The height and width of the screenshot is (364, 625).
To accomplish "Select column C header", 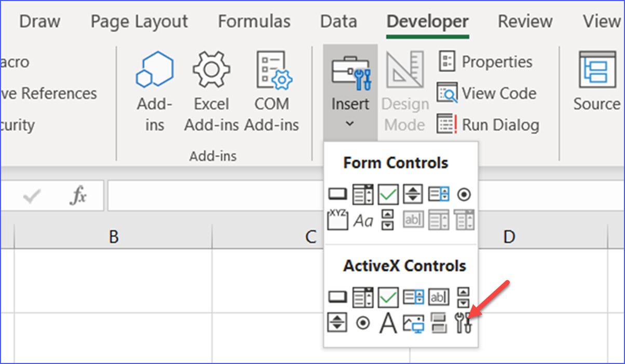I will [310, 237].
